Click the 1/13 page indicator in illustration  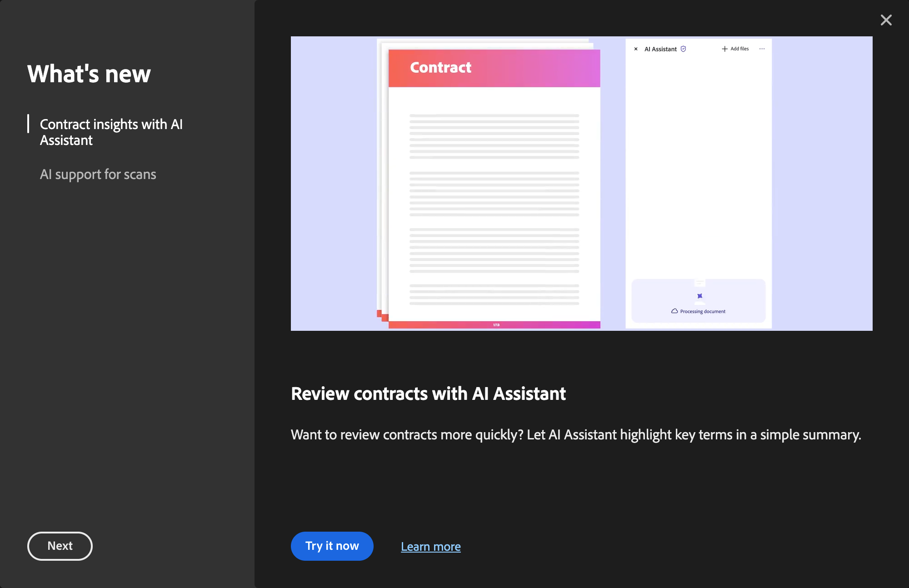(496, 325)
